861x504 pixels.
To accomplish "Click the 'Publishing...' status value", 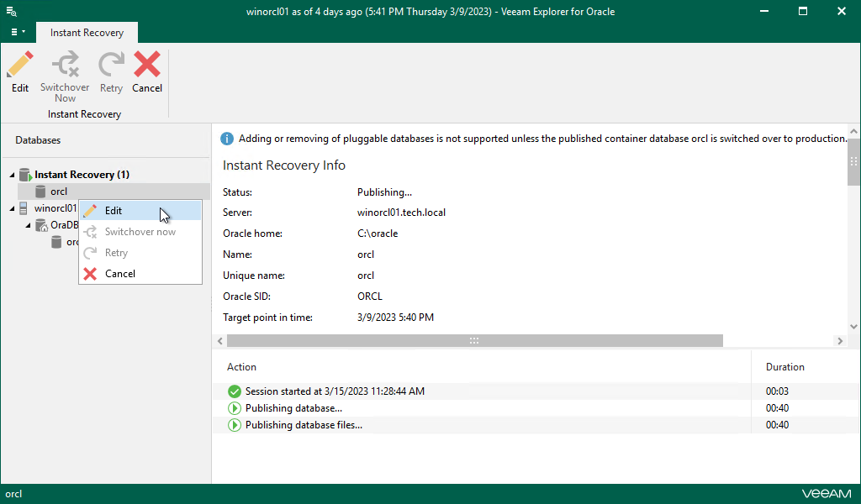I will tap(384, 192).
